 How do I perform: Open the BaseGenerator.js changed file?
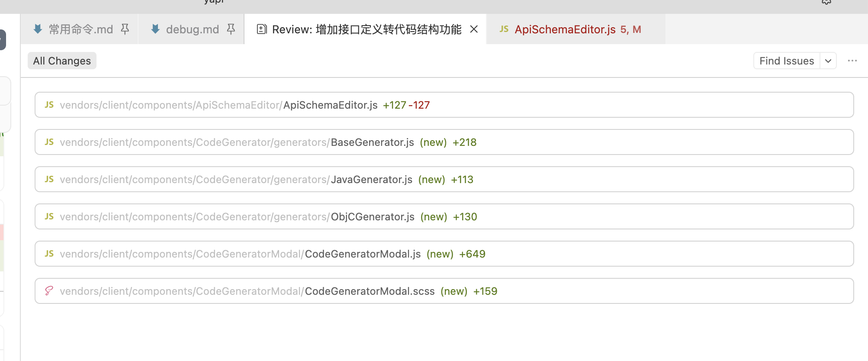point(373,142)
